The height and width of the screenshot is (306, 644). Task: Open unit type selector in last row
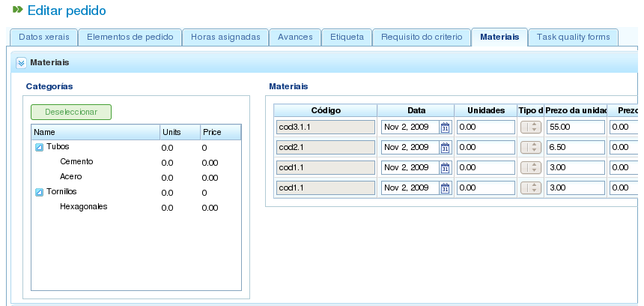531,187
